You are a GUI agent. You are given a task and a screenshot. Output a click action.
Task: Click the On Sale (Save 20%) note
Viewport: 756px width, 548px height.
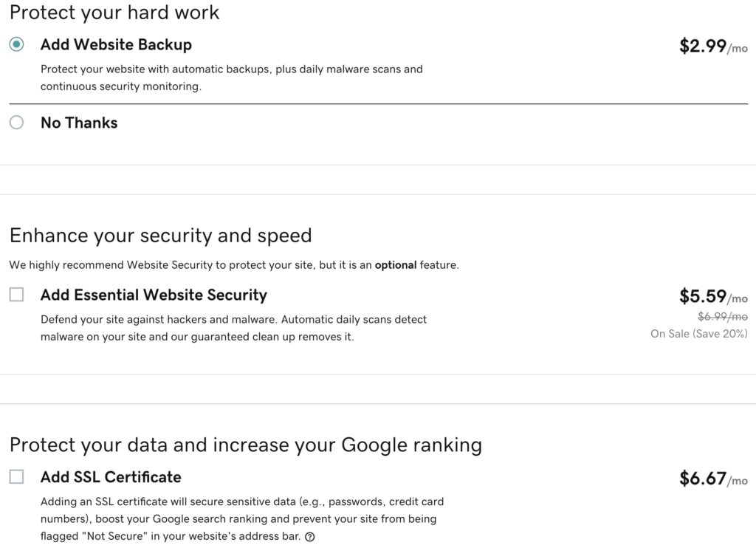[699, 334]
